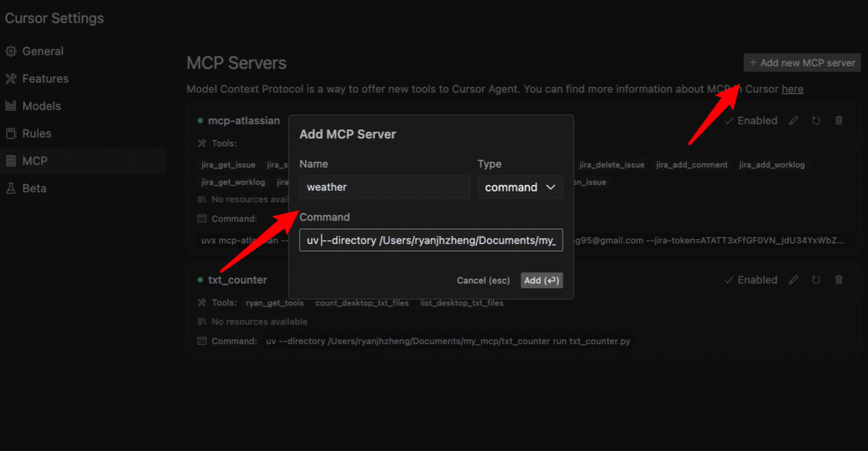Click into the Name field containing weather
The image size is (868, 451).
pos(384,187)
